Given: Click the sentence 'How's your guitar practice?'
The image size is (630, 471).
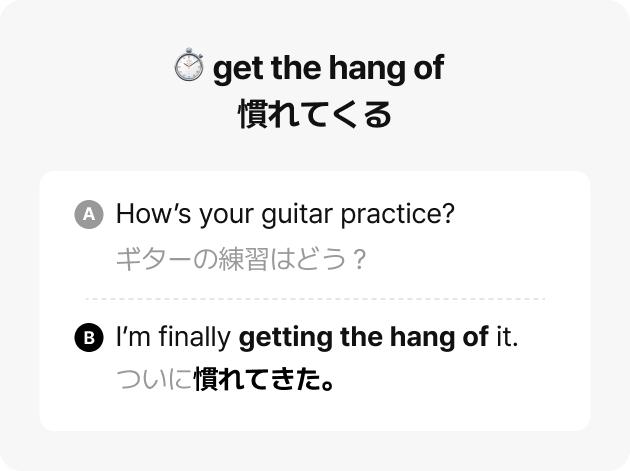Looking at the screenshot, I should point(285,214).
